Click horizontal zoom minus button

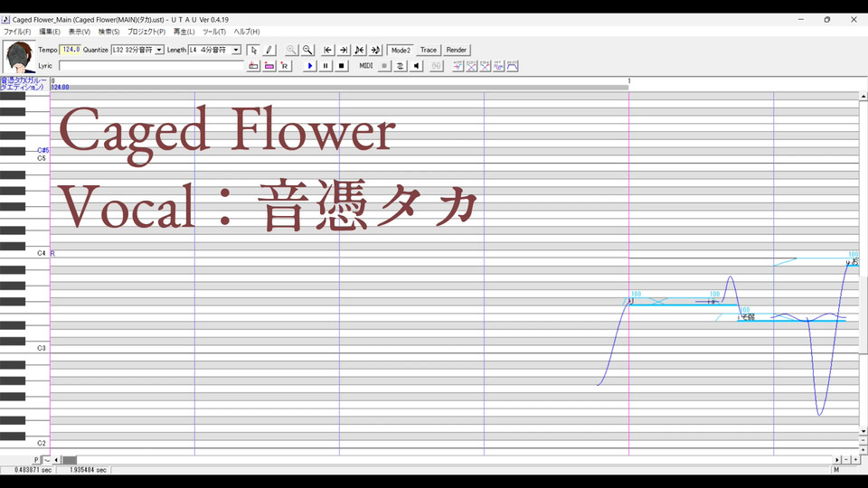pyautogui.click(x=846, y=460)
